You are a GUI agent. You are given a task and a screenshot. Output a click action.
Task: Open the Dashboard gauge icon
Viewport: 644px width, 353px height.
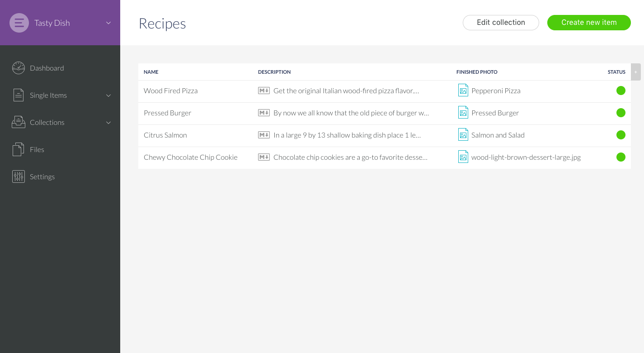tap(19, 68)
